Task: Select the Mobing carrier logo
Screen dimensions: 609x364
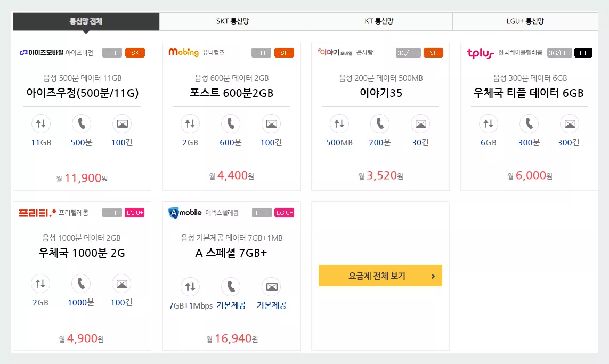Action: (184, 52)
